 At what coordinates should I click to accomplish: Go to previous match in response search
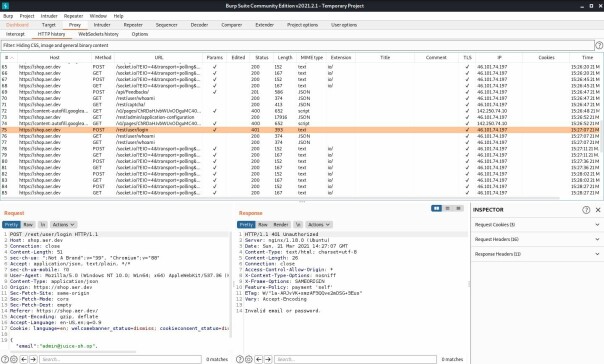pos(258,359)
